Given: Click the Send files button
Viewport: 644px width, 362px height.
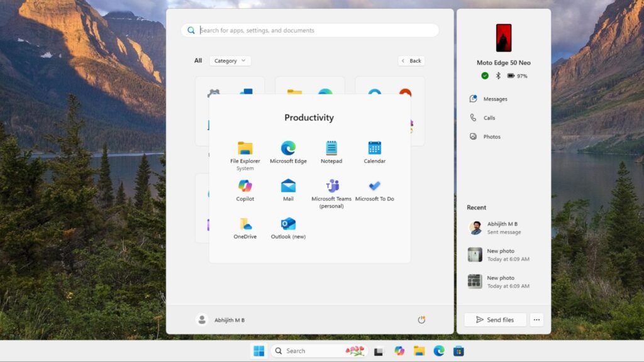Looking at the screenshot, I should [495, 319].
